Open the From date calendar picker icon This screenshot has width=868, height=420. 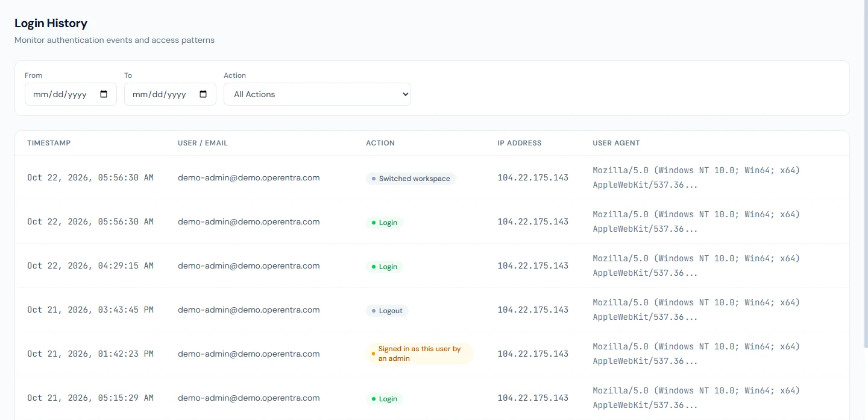coord(104,94)
